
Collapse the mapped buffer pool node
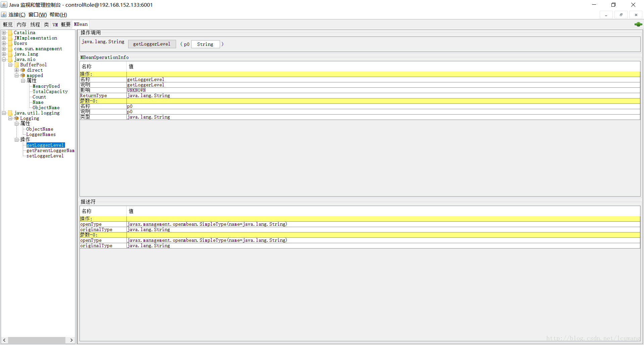[16, 75]
